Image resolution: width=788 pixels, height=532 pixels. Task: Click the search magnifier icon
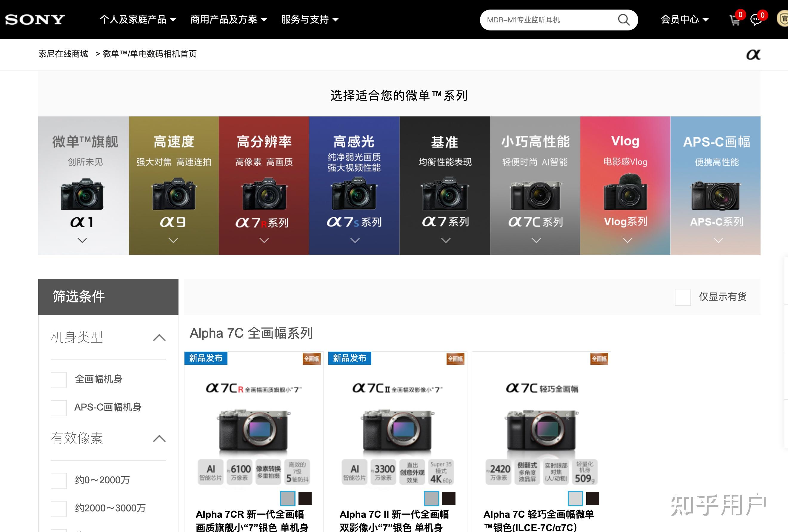[x=624, y=20]
